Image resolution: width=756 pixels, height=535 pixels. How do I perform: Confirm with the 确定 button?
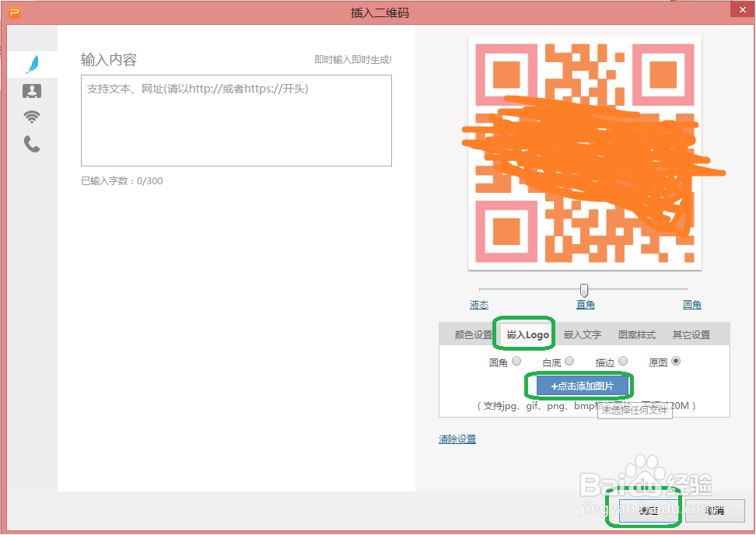(x=649, y=510)
